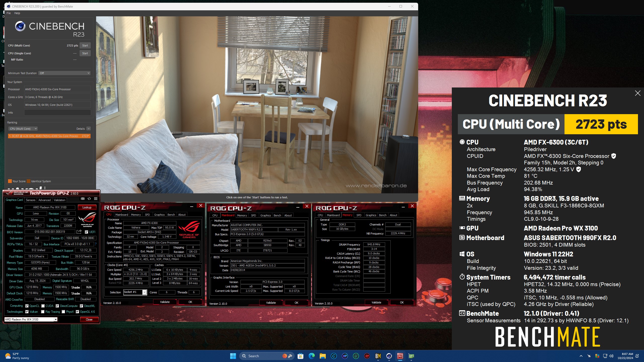Switch to the Validation tab in GPU-Z
This screenshot has width=644, height=362.
point(60,200)
